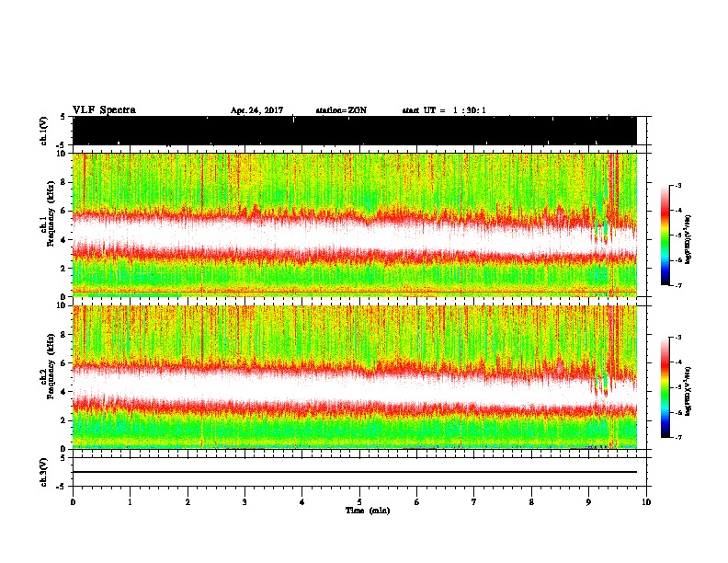The image size is (728, 563).
Task: Click time axis tick label "5"
Action: (359, 502)
